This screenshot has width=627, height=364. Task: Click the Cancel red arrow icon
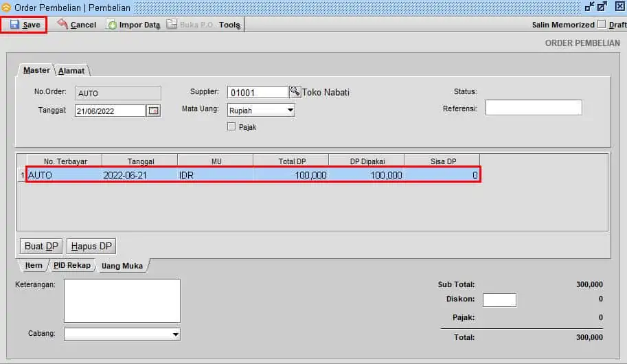(62, 23)
